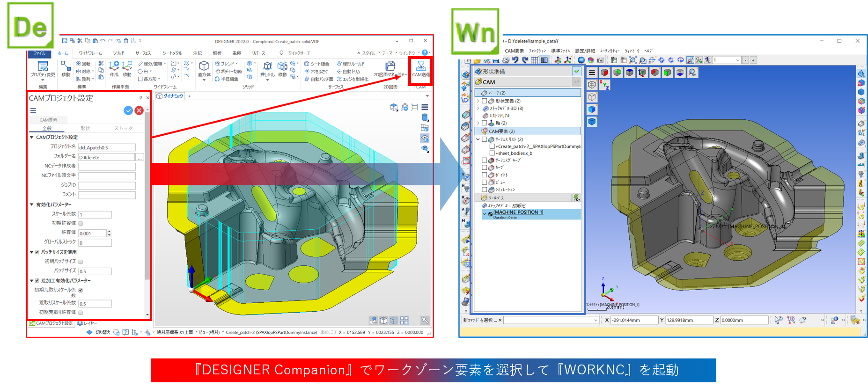Open the ファンクション menu in WORKNC
The height and width of the screenshot is (387, 868).
[x=537, y=51]
